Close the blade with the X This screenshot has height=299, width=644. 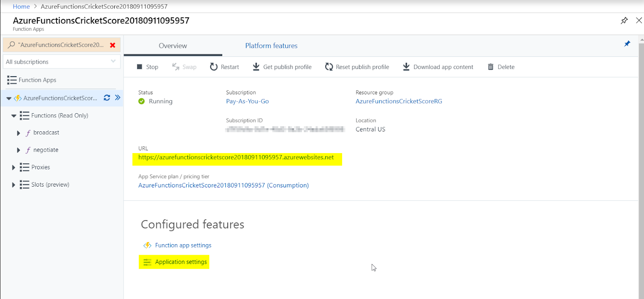coord(639,20)
